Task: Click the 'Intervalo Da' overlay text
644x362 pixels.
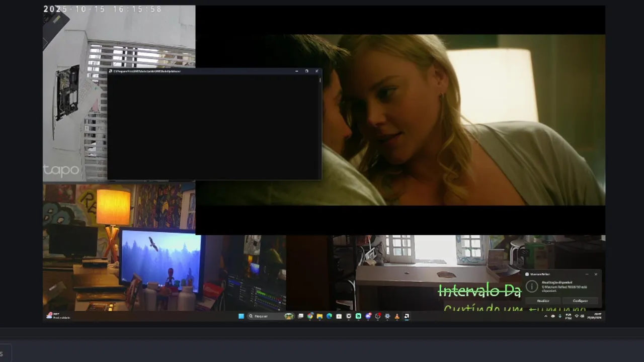Action: pos(479,291)
